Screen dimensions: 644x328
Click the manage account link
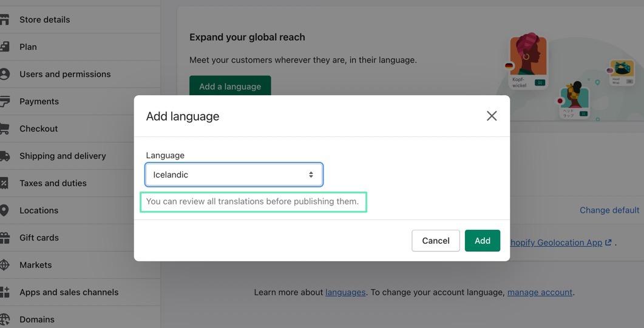coord(540,292)
